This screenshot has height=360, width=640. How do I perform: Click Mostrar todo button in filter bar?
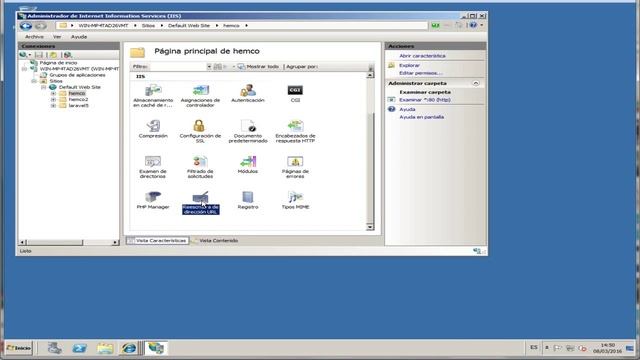pyautogui.click(x=258, y=67)
